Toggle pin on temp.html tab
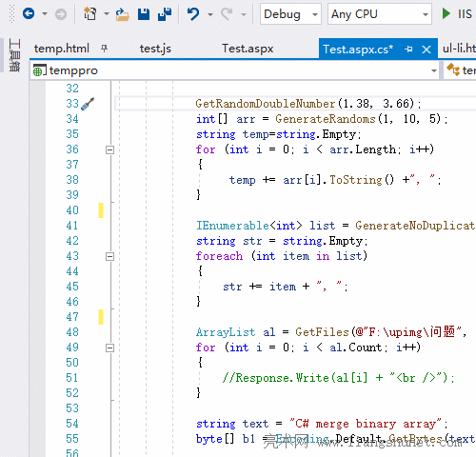 [x=104, y=49]
